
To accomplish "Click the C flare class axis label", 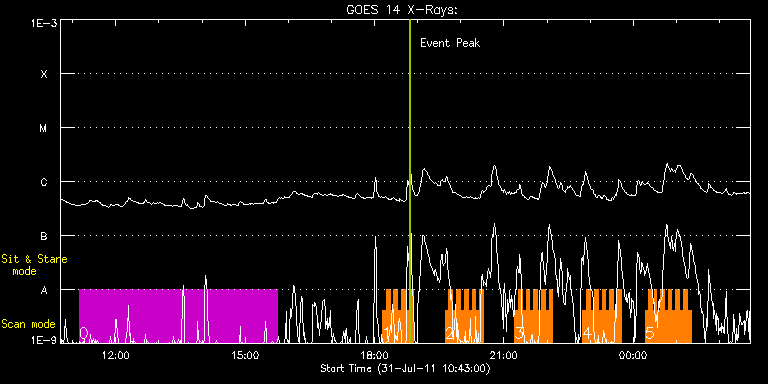I will pos(44,183).
